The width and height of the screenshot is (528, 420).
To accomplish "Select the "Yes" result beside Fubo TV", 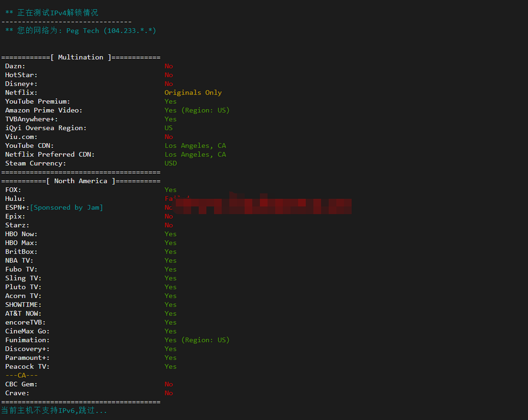I will point(170,269).
